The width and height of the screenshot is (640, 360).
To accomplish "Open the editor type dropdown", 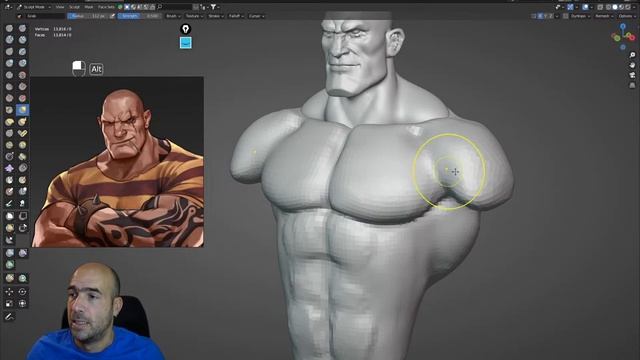I will [8, 7].
